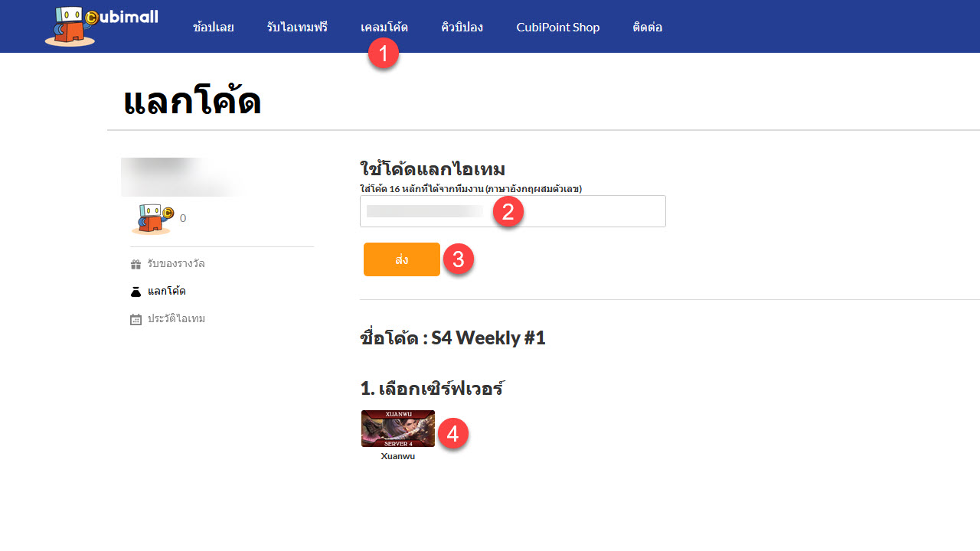Open รับของรางวัล in the sidebar
980x551 pixels.
(x=176, y=264)
